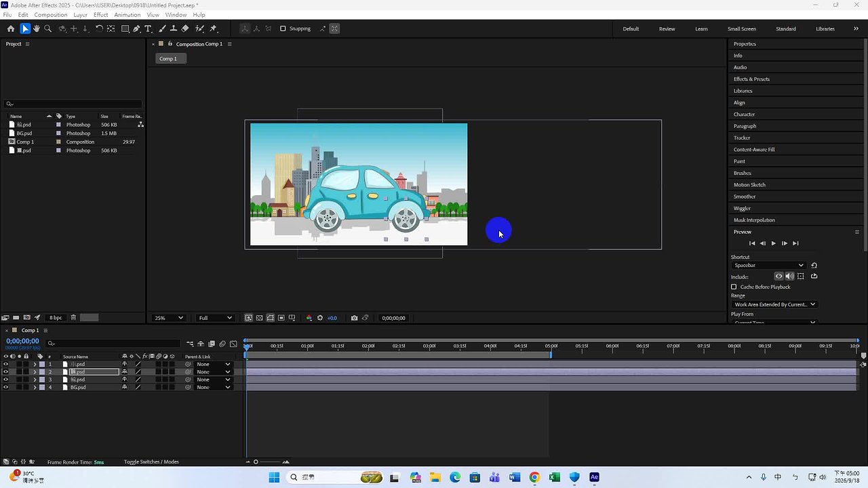Play the composition preview

773,243
